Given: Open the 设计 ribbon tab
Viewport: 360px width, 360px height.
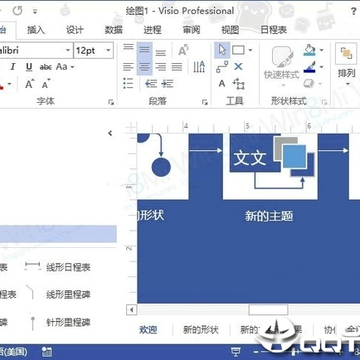Looking at the screenshot, I should 75,30.
